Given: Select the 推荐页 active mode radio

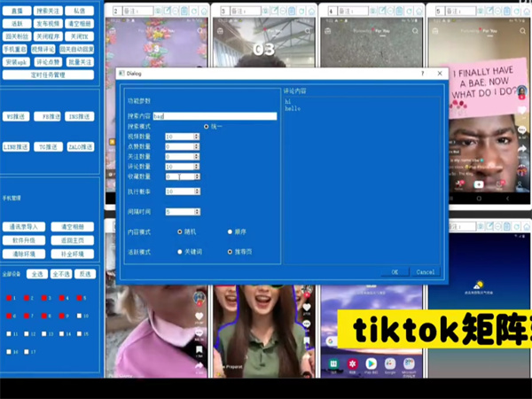Looking at the screenshot, I should (230, 252).
